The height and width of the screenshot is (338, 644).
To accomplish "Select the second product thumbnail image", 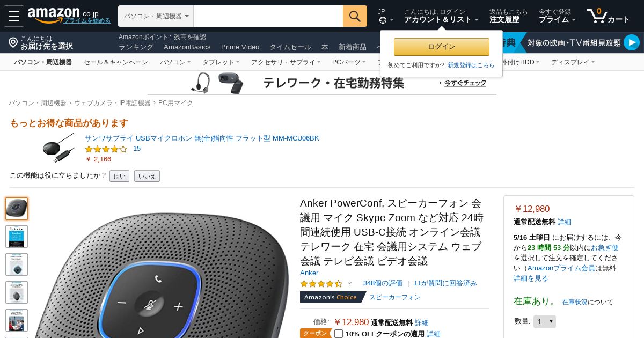I will 17,237.
